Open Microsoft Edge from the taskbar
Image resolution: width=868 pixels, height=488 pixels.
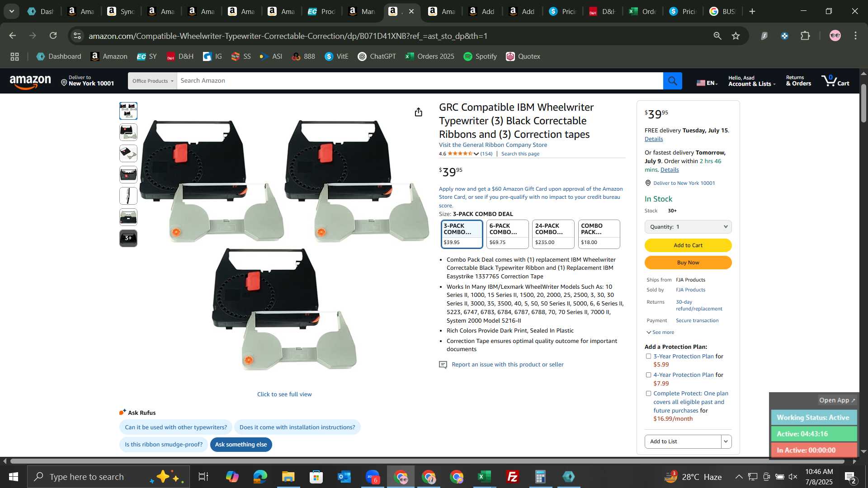[260, 477]
